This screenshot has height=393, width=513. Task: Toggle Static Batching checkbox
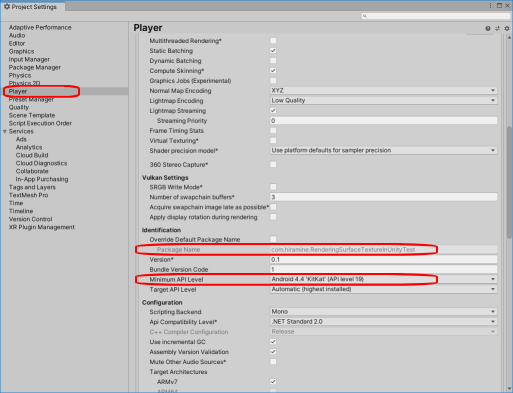[x=273, y=51]
